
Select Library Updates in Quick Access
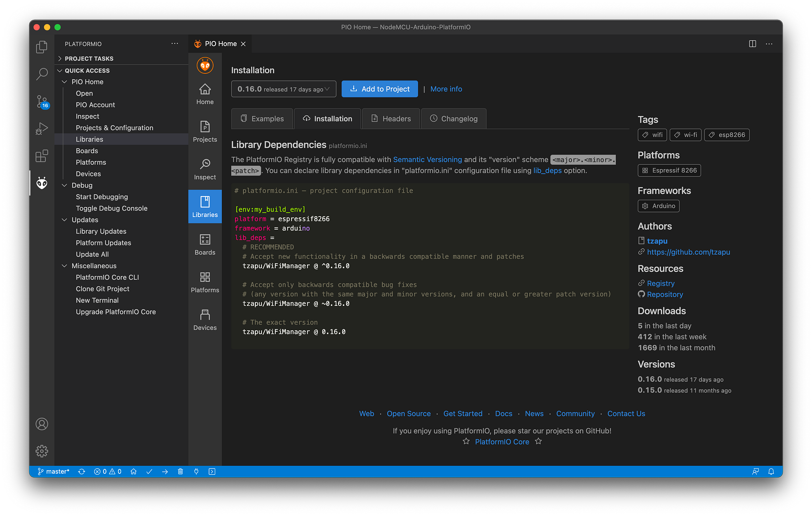[x=101, y=231]
